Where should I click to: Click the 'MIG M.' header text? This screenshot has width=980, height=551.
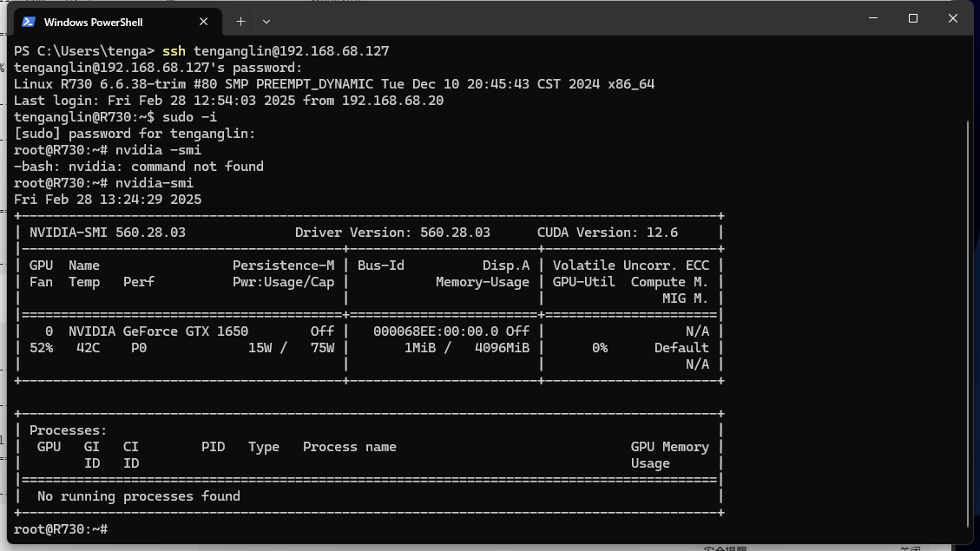click(686, 298)
